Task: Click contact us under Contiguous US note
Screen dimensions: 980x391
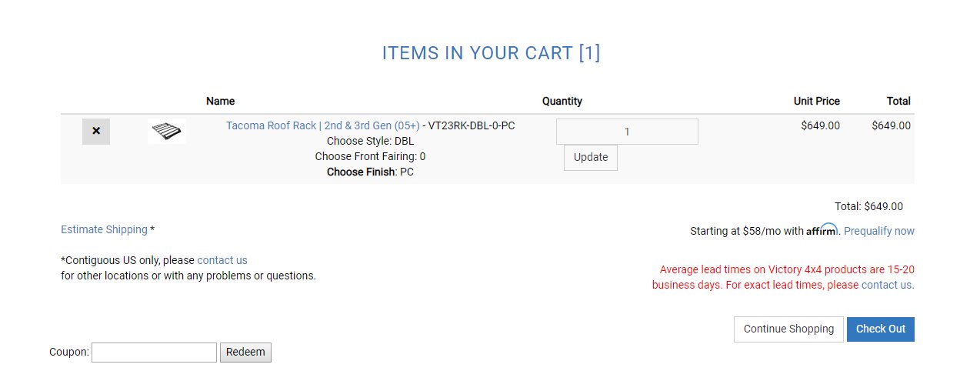Action: (x=222, y=260)
